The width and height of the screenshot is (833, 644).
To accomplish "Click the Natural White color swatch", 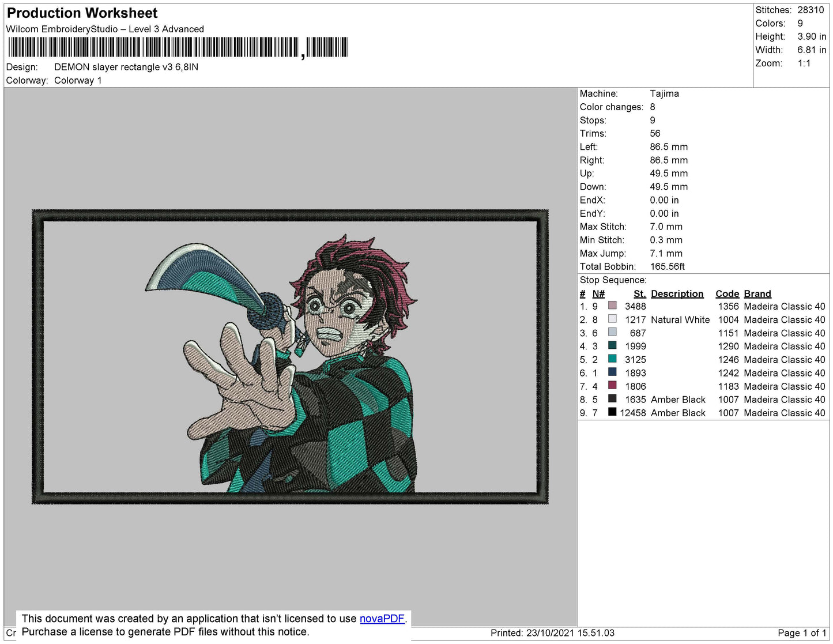I will point(613,319).
